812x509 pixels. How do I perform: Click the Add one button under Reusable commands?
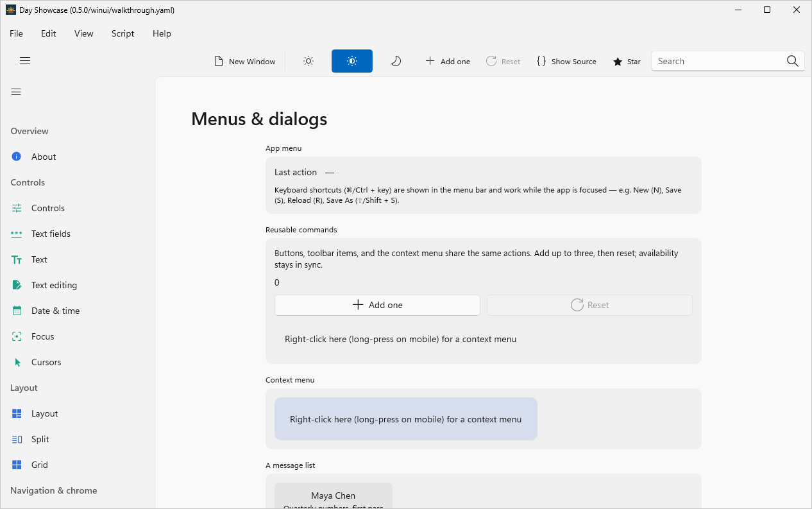[377, 305]
